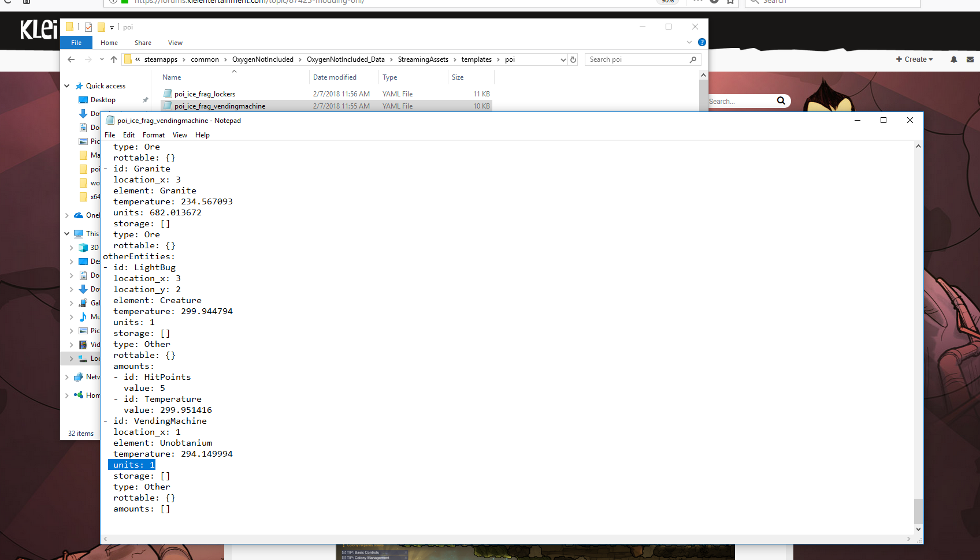Open Desktop under Quick access
The image size is (980, 560).
click(x=103, y=100)
